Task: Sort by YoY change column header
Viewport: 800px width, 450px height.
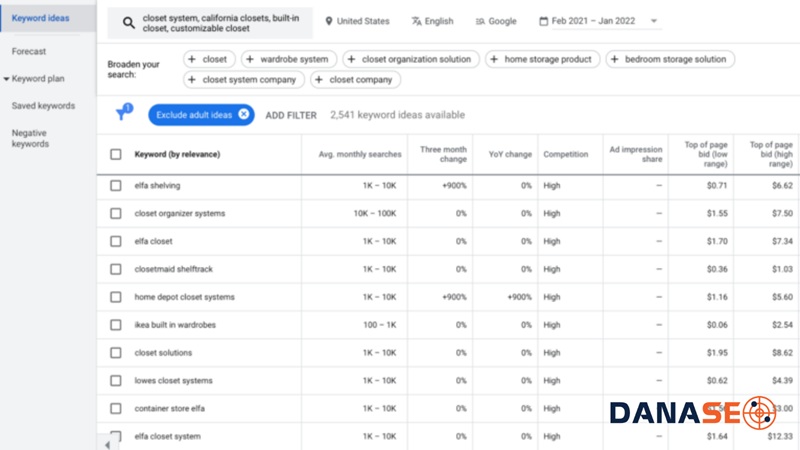Action: [x=510, y=154]
